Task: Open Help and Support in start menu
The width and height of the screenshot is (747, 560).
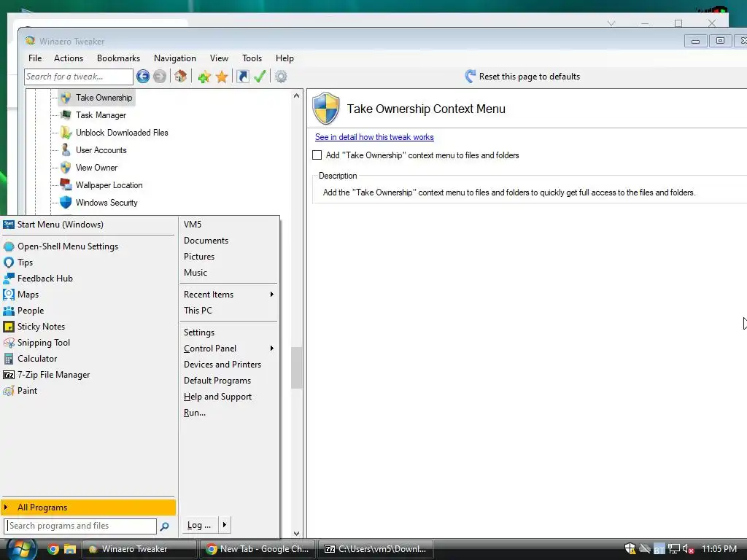Action: (217, 397)
